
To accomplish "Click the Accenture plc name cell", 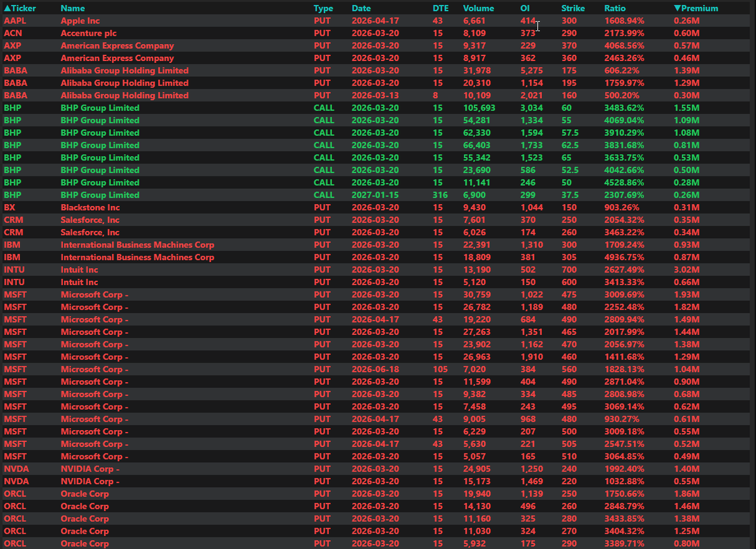I will click(x=89, y=33).
